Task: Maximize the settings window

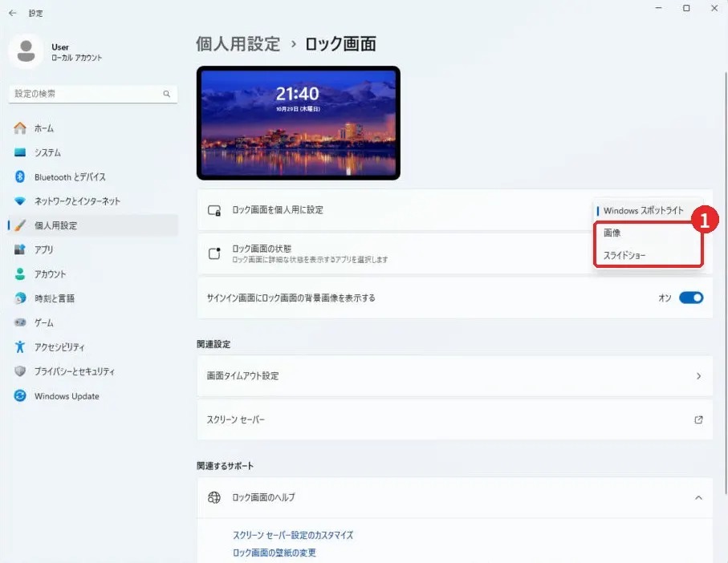Action: [686, 8]
